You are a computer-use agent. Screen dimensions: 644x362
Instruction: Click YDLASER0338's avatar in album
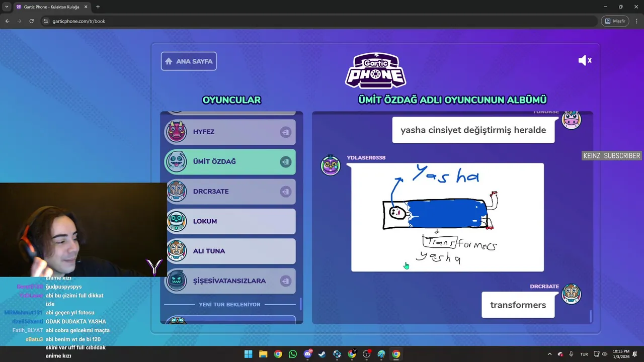(x=331, y=165)
